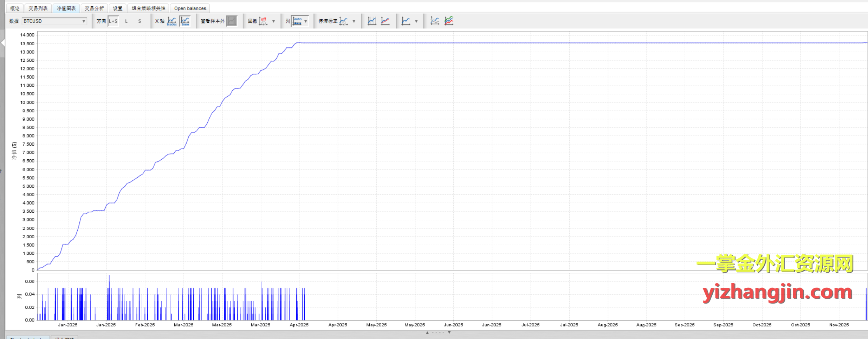
Task: Click the red trend line chart icon
Action: click(386, 21)
